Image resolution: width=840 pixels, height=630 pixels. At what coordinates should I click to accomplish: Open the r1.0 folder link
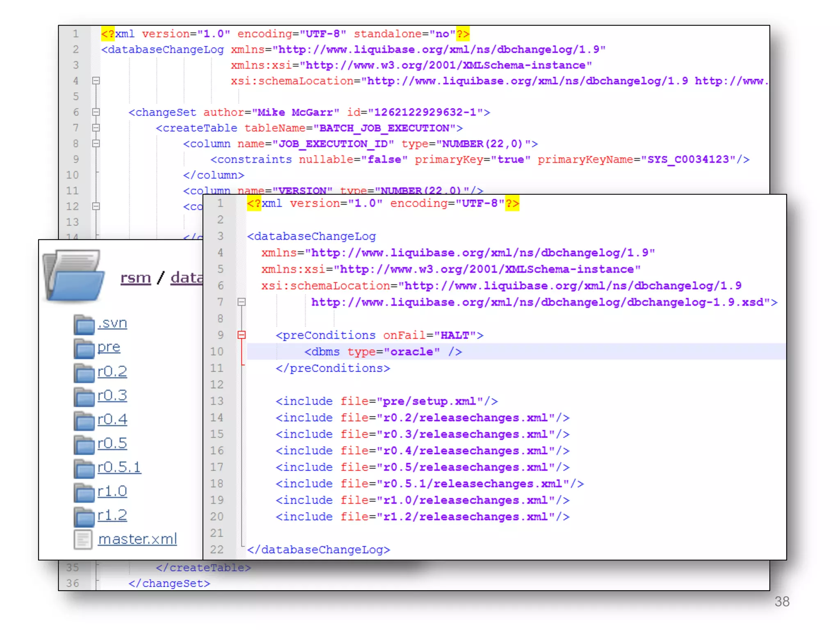click(x=112, y=491)
